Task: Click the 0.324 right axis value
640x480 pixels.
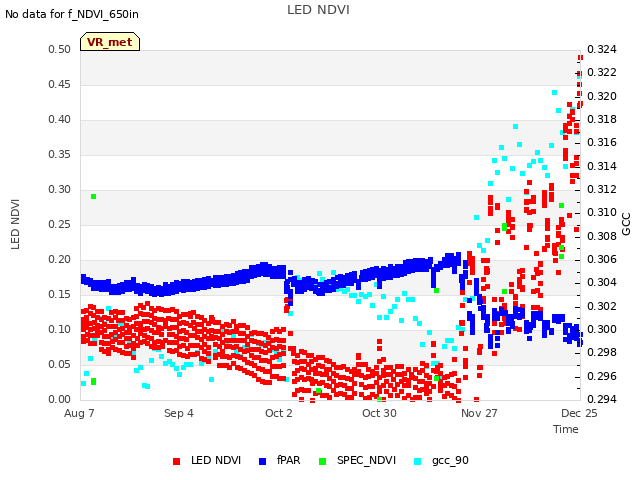Action: [x=602, y=49]
